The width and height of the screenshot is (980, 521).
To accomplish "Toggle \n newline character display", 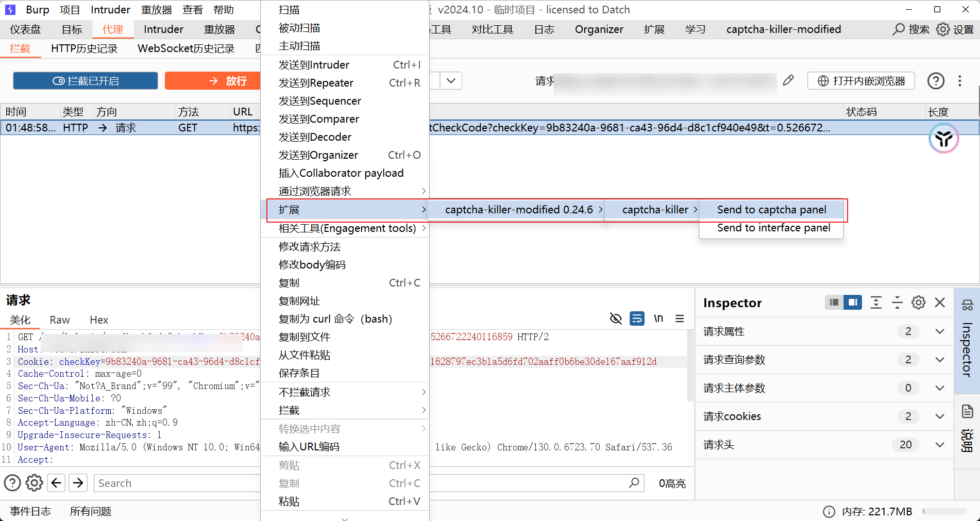I will (658, 318).
